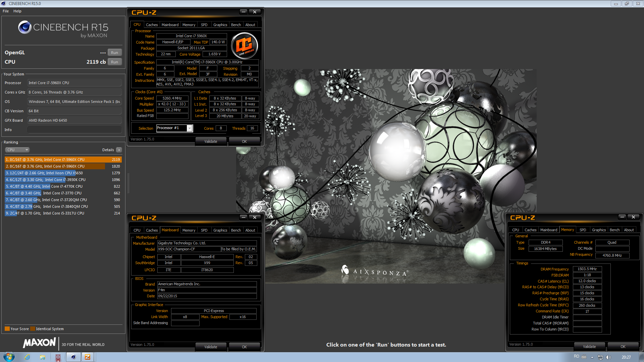Open volume speaker icon in system tray
Screen dimensions: 644x362
click(608, 357)
